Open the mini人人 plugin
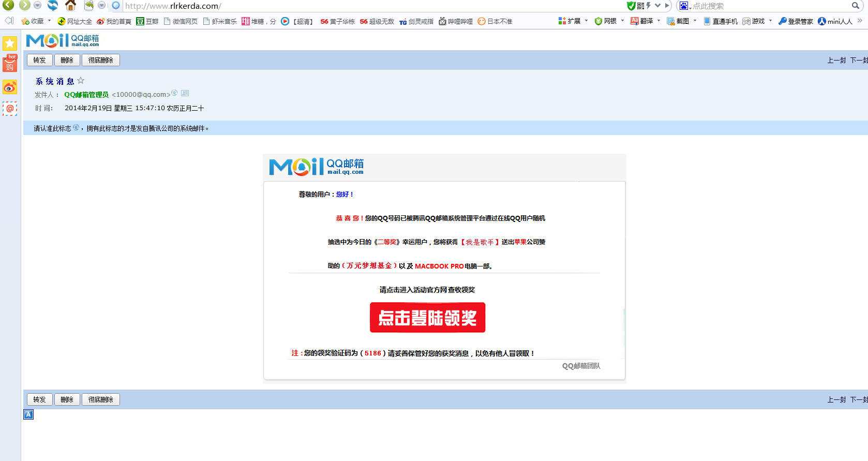The height and width of the screenshot is (461, 868). point(835,21)
